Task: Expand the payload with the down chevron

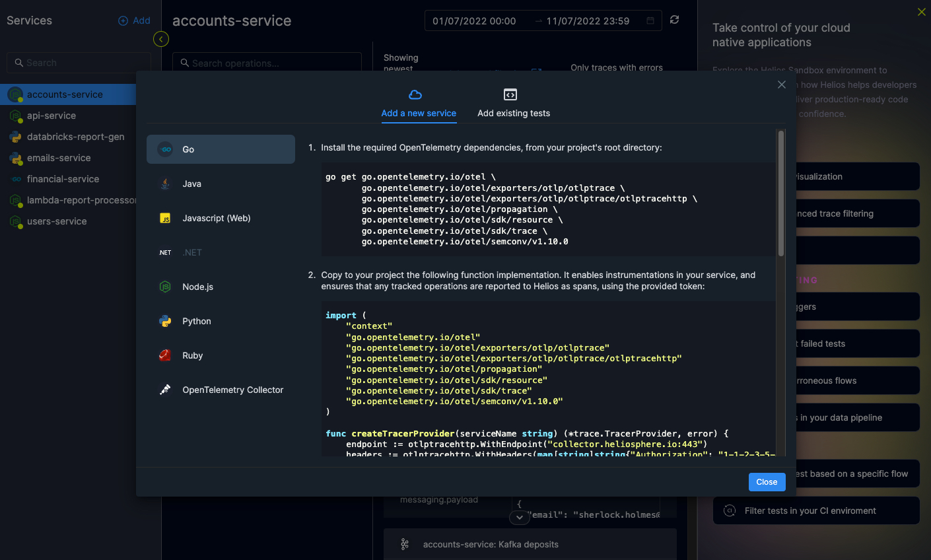Action: click(x=520, y=517)
